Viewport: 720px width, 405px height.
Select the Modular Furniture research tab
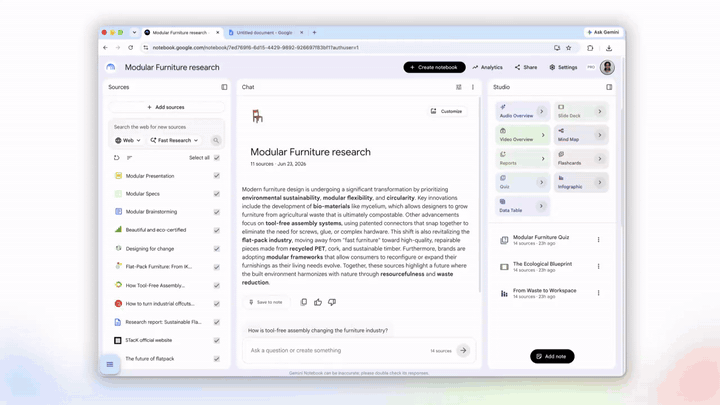click(182, 33)
